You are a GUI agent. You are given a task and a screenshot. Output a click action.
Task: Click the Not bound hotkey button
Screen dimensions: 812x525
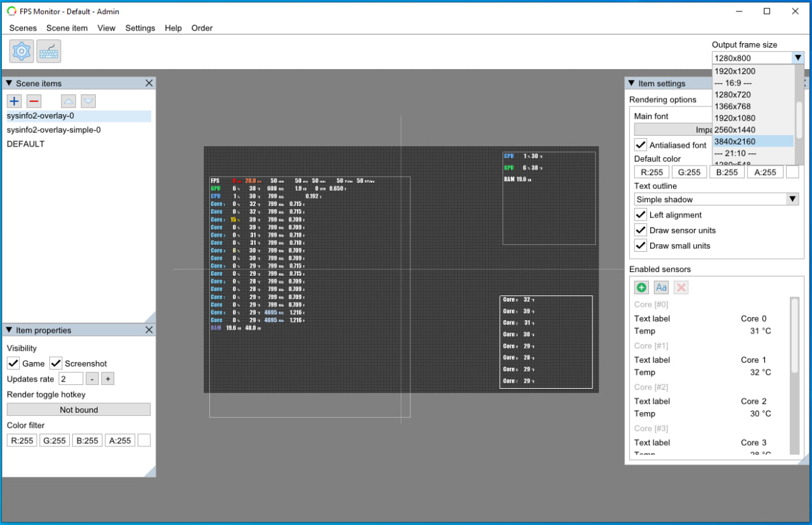[79, 410]
